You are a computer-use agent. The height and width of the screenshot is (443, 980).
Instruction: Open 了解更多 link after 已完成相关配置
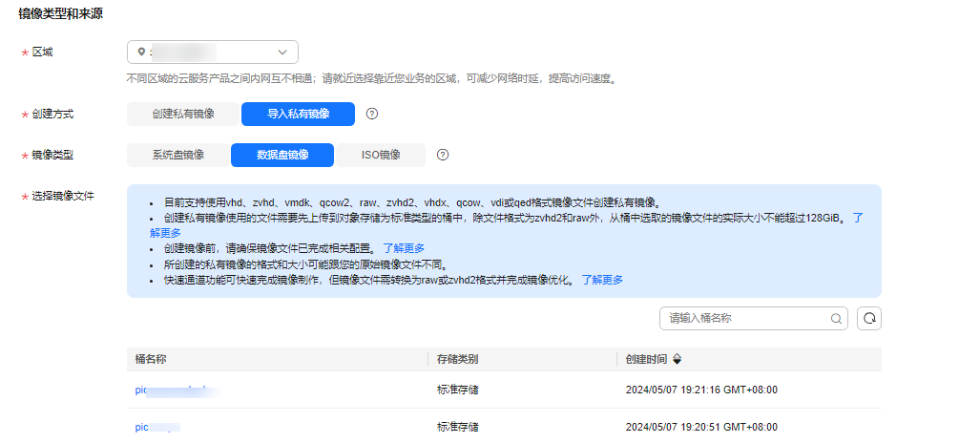(404, 248)
